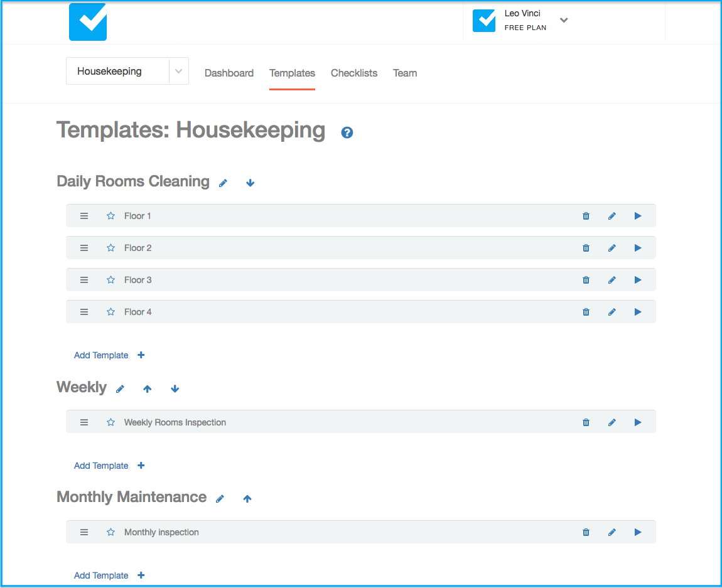Edit the Floor 2 template
Image resolution: width=722 pixels, height=588 pixels.
pos(612,248)
